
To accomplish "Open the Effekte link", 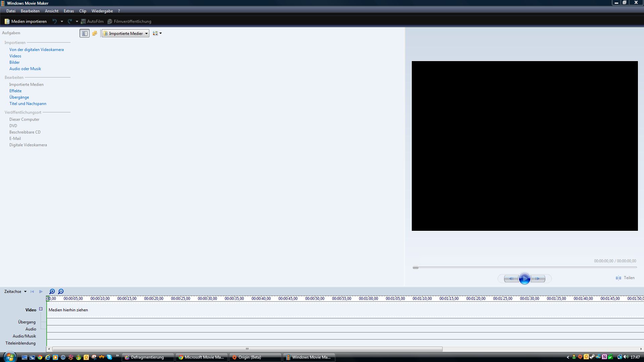I will [x=15, y=91].
